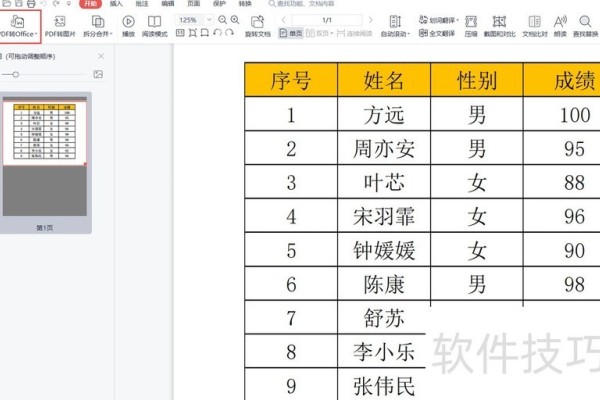Viewport: 600px width, 400px height.
Task: Click the 压缩 compress icon
Action: pos(471,21)
